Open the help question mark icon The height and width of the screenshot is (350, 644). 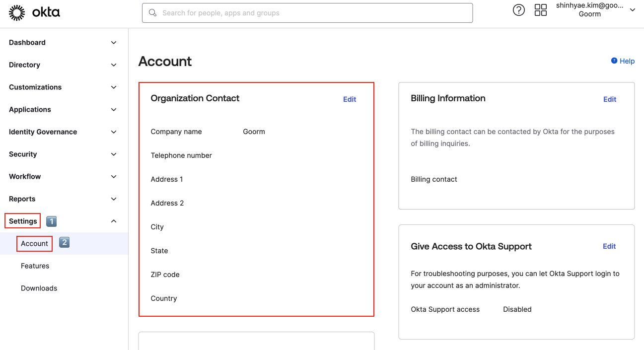[x=518, y=10]
